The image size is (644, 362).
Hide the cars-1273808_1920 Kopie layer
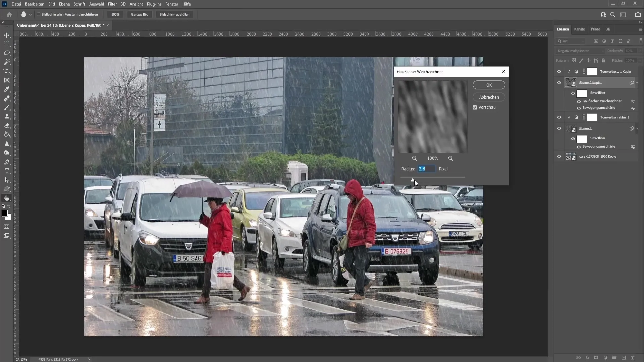(559, 157)
